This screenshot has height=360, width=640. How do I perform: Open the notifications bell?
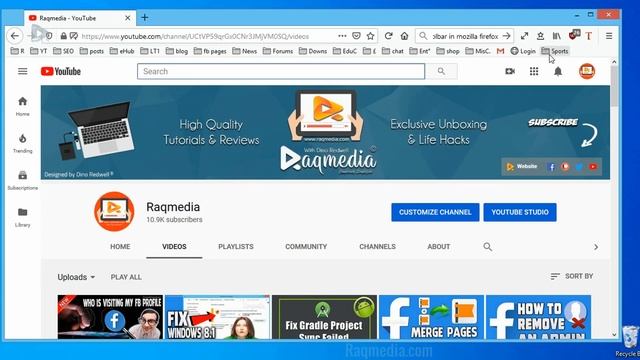(558, 71)
